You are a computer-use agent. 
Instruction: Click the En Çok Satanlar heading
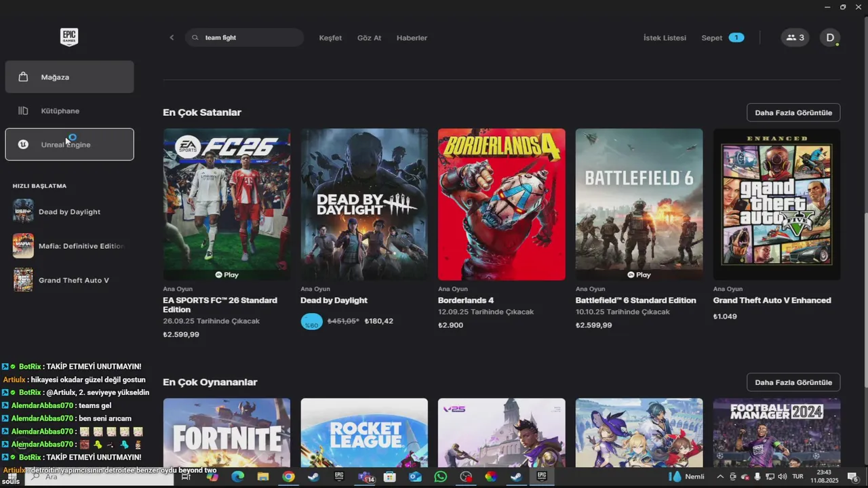202,113
